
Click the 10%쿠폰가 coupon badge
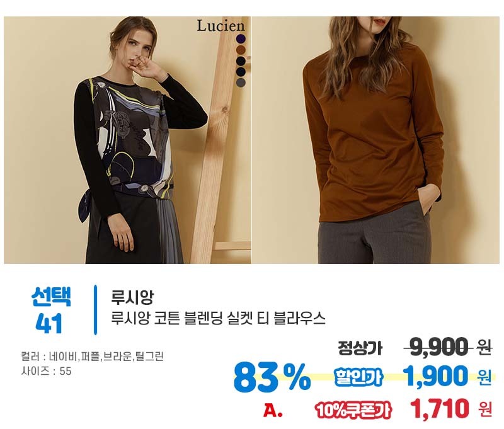click(x=353, y=410)
